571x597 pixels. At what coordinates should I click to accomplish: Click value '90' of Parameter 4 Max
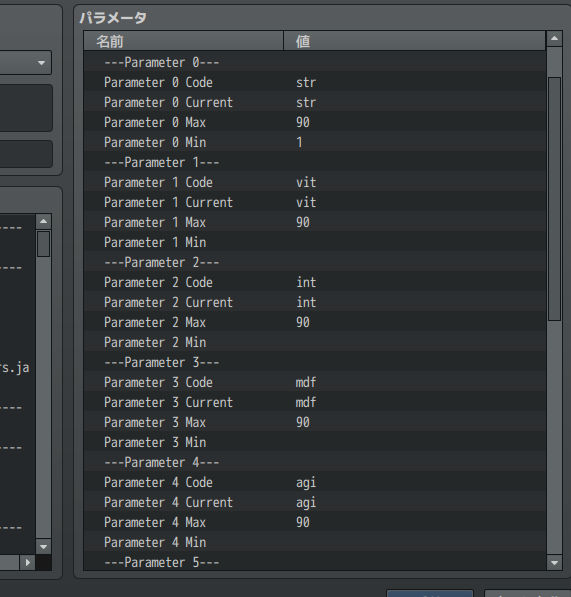point(303,522)
